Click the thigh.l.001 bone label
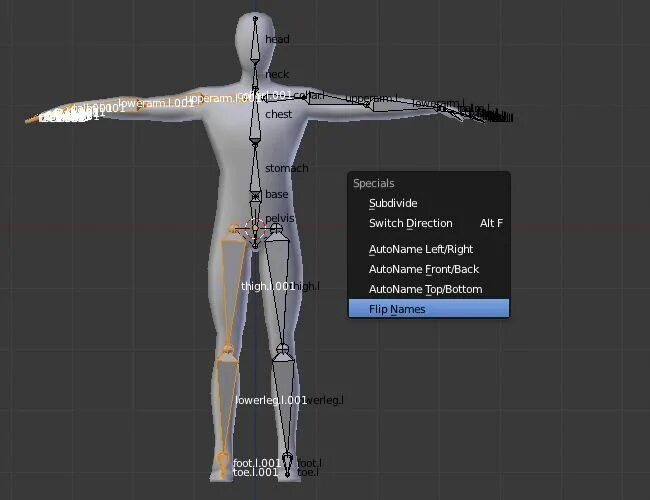Image resolution: width=650 pixels, height=500 pixels. coord(268,286)
